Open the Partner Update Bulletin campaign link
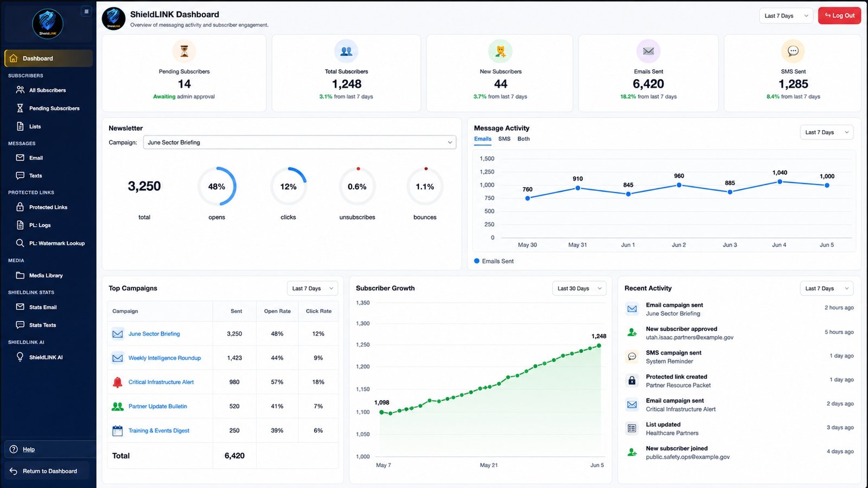868x488 pixels. [158, 407]
